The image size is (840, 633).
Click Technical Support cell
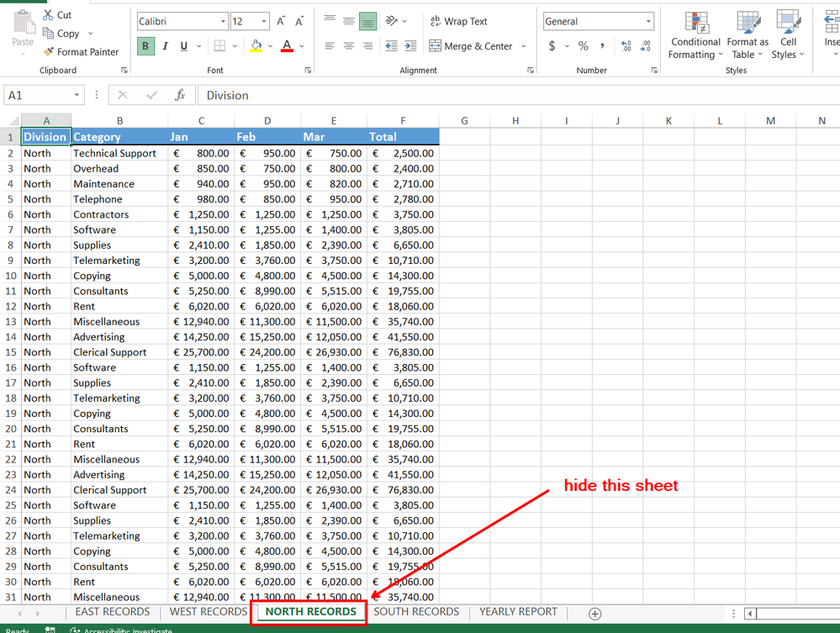119,153
